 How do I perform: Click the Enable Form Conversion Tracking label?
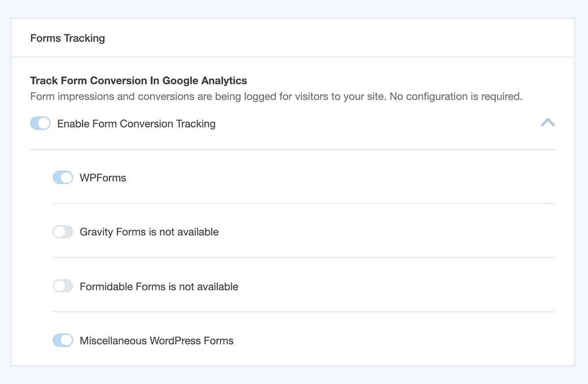click(x=136, y=124)
